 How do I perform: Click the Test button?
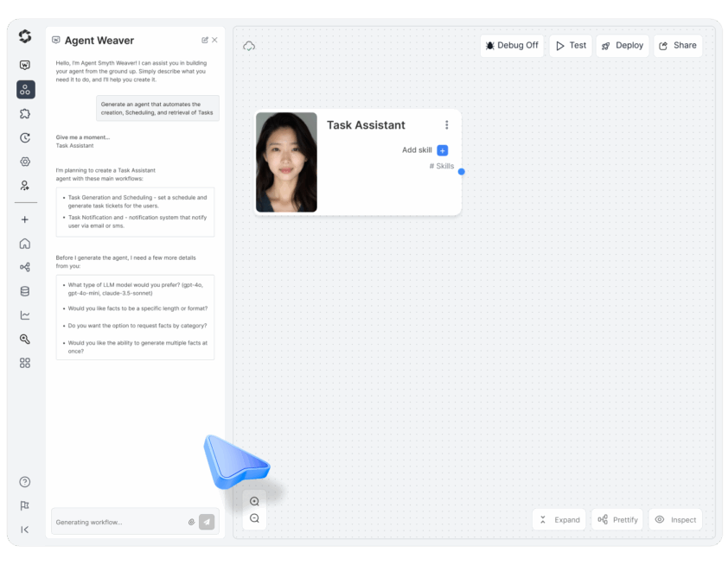[x=571, y=46]
